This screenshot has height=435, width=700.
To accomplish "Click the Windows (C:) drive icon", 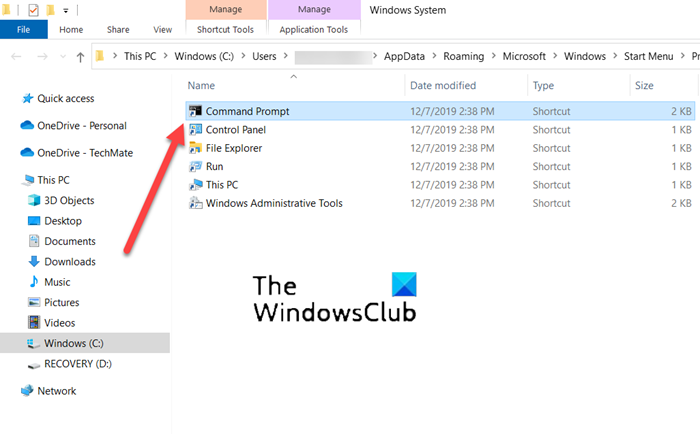I will tap(32, 343).
